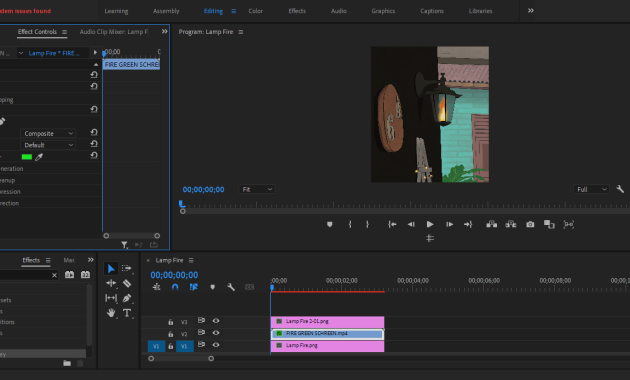Step forward one frame

click(449, 224)
